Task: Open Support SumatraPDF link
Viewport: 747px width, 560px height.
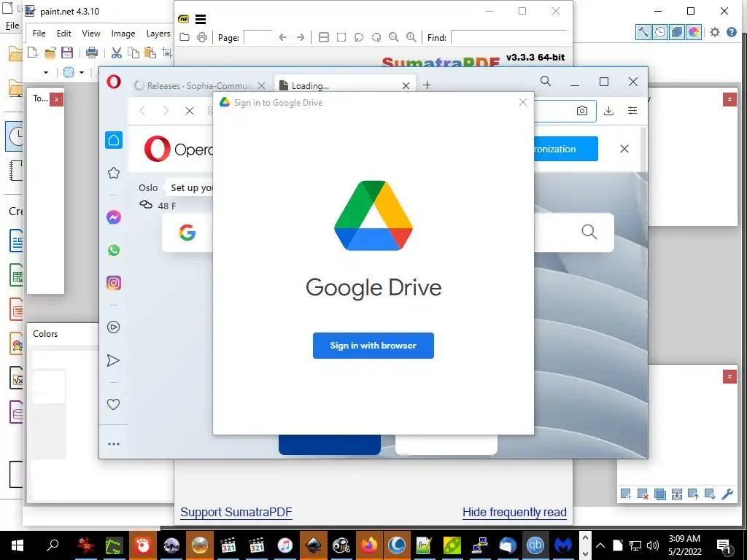Action: tap(236, 513)
